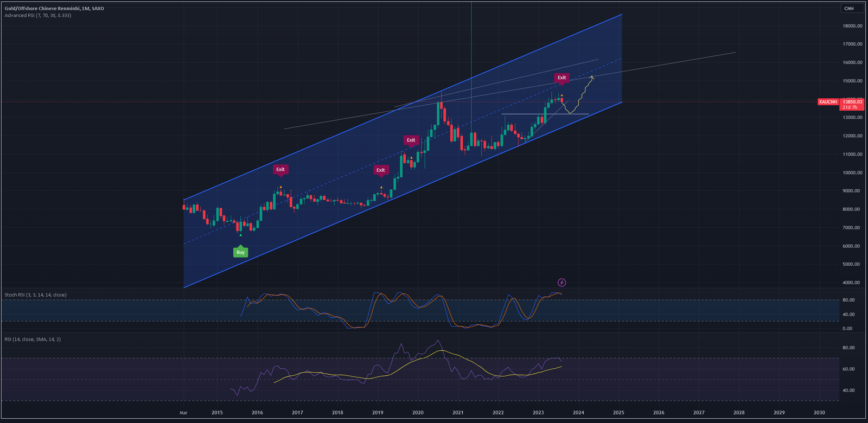Click the purple lightning bolt icon

click(562, 283)
